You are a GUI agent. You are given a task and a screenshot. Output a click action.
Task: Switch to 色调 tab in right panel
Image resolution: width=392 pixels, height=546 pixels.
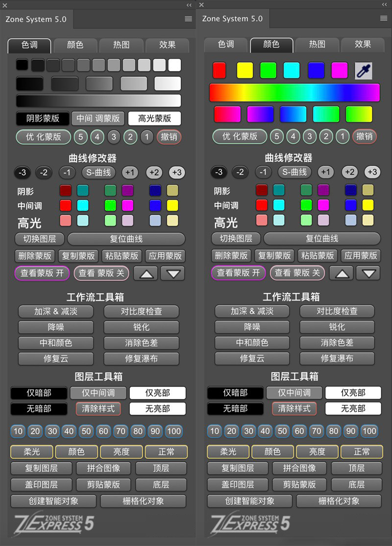click(226, 44)
